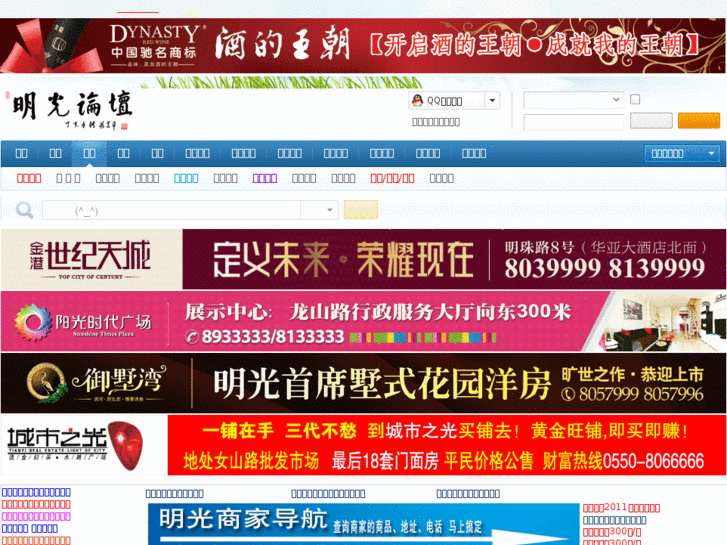
Task: Open the 明光商家导航 blue banner
Action: (363, 524)
